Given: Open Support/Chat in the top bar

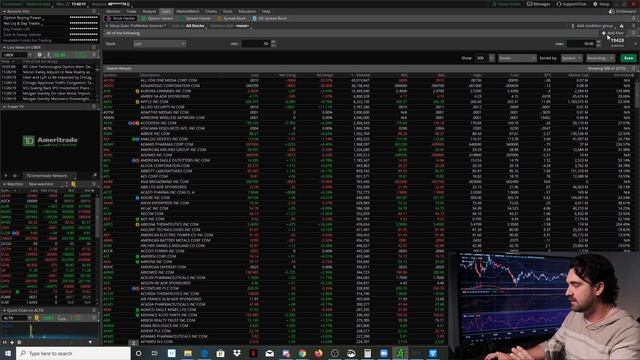Looking at the screenshot, I should (x=571, y=4).
